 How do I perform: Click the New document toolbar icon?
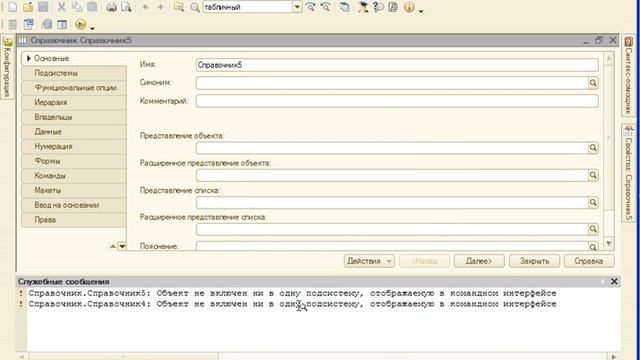click(12, 7)
